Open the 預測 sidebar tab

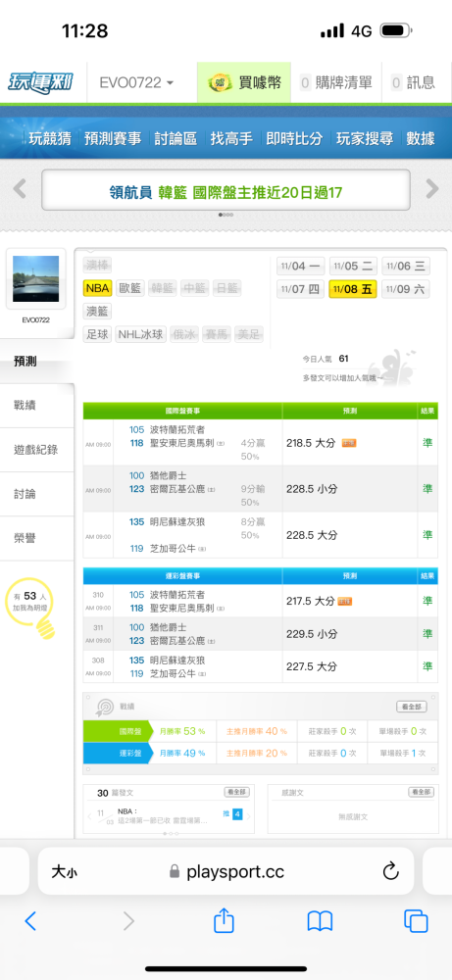tap(37, 362)
